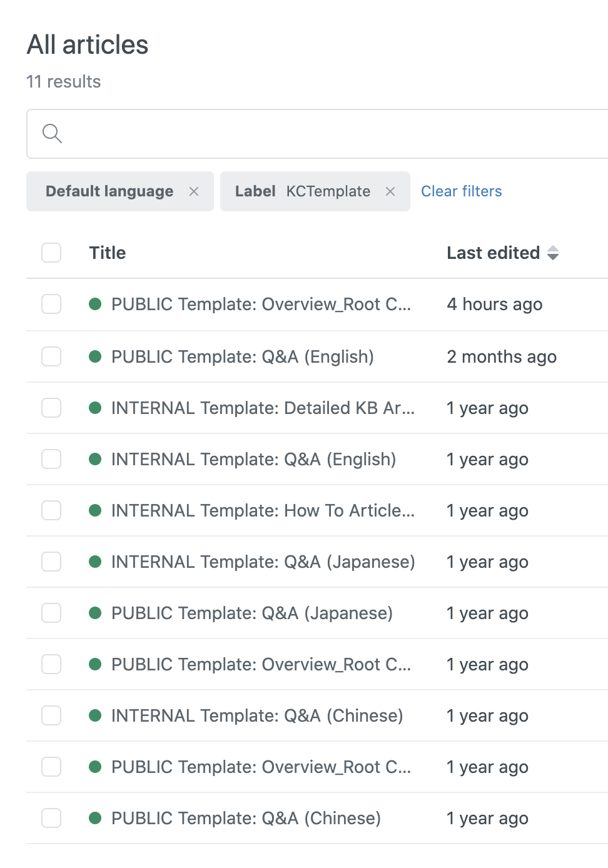Open the Label KCTemplate filter chip

click(303, 191)
